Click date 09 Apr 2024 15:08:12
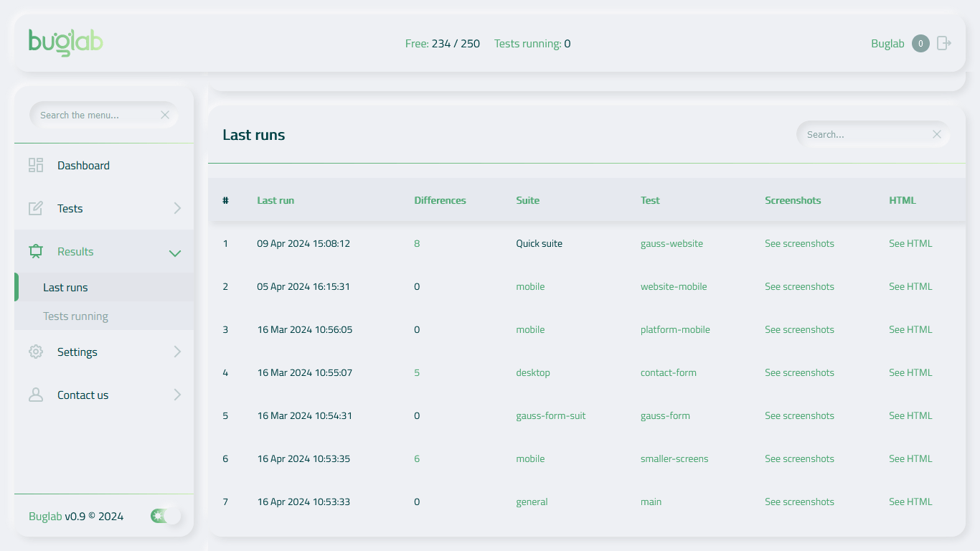The image size is (980, 551). 303,243
